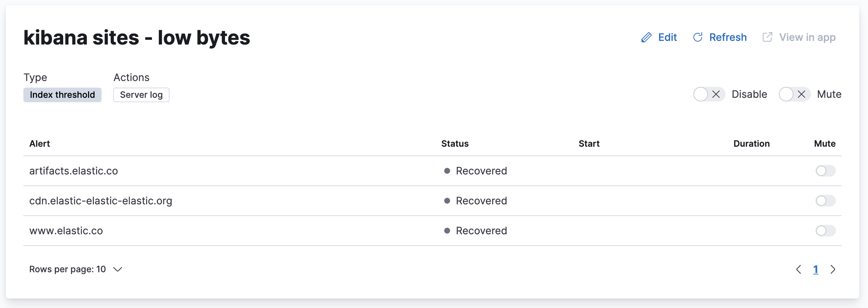The width and height of the screenshot is (868, 308).
Task: Open the alert via the View in app icon
Action: (x=768, y=37)
